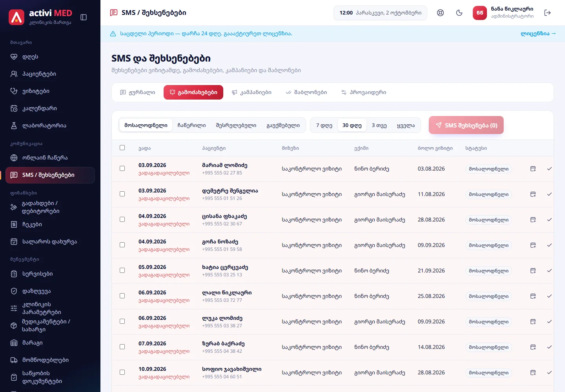Mark დემეტრე შენგელია recall as done

[x=549, y=194]
